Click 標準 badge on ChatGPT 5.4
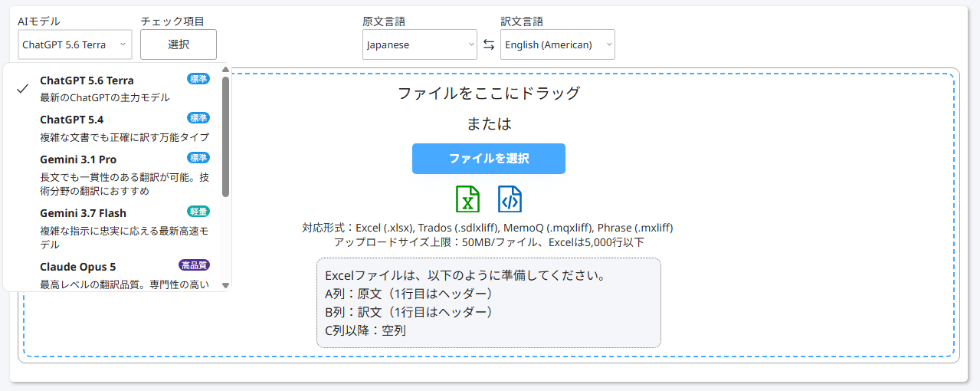This screenshot has height=391, width=980. click(x=198, y=117)
